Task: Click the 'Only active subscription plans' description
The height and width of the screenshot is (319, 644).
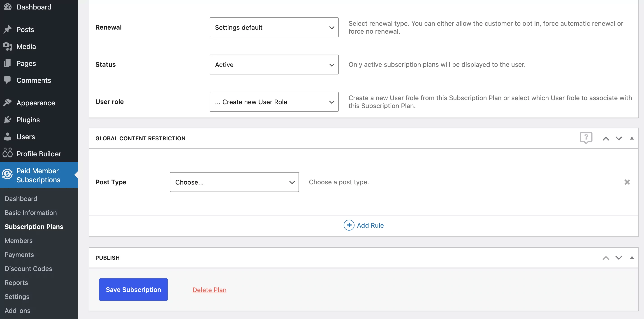Action: 437,65
